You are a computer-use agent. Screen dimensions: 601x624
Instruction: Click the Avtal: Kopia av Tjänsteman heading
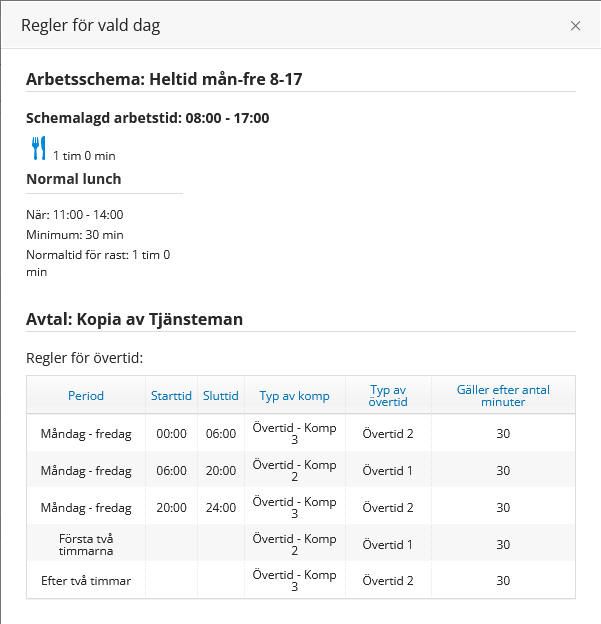point(134,319)
